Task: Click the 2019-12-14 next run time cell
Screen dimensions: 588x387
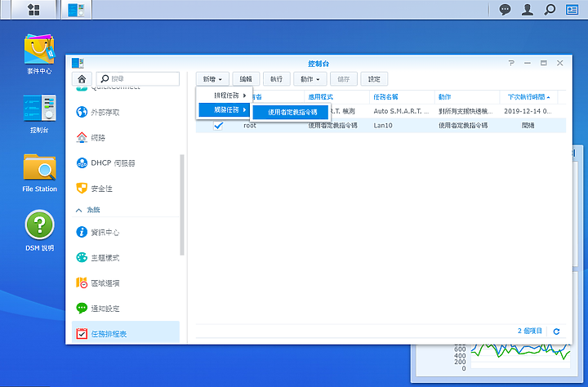Action: point(528,111)
